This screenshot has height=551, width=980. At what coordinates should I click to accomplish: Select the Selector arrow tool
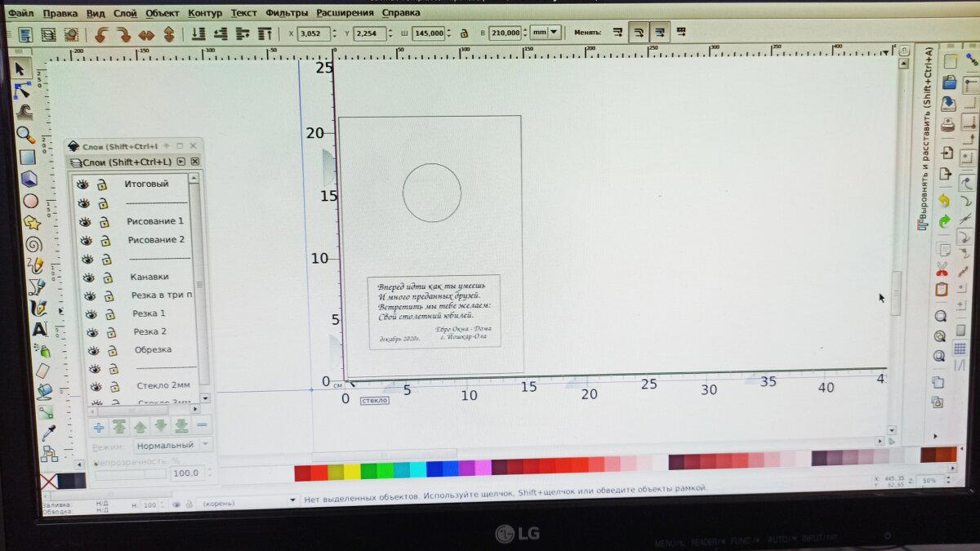pyautogui.click(x=20, y=69)
